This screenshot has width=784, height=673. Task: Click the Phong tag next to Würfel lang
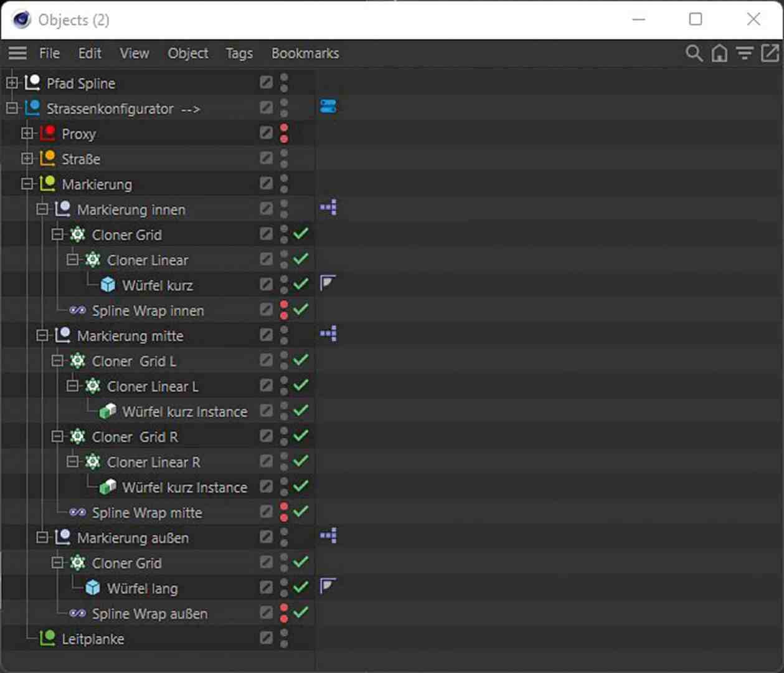point(328,585)
